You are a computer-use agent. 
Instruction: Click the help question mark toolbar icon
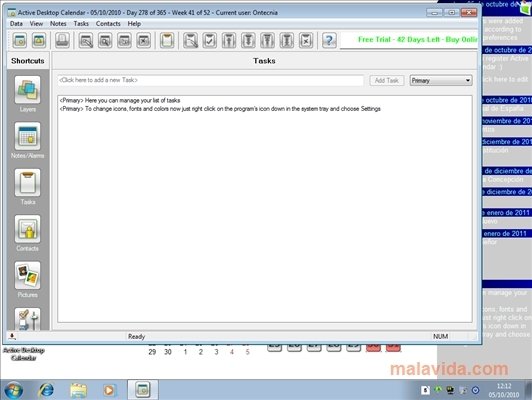pos(329,40)
